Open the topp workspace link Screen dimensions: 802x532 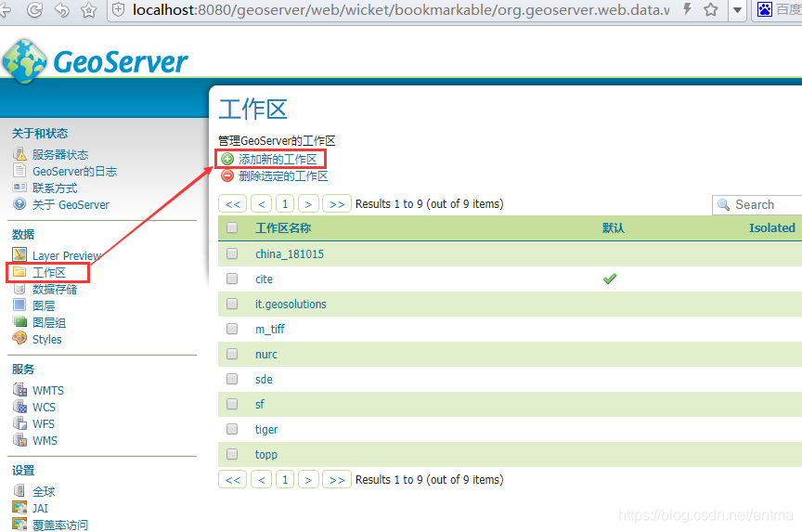pyautogui.click(x=266, y=455)
